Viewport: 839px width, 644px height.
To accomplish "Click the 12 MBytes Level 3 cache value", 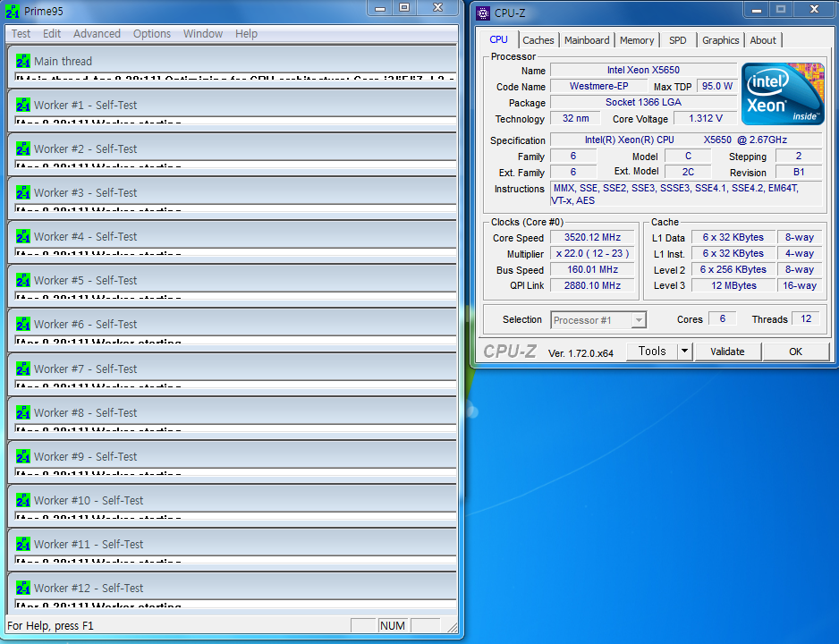I will coord(733,285).
